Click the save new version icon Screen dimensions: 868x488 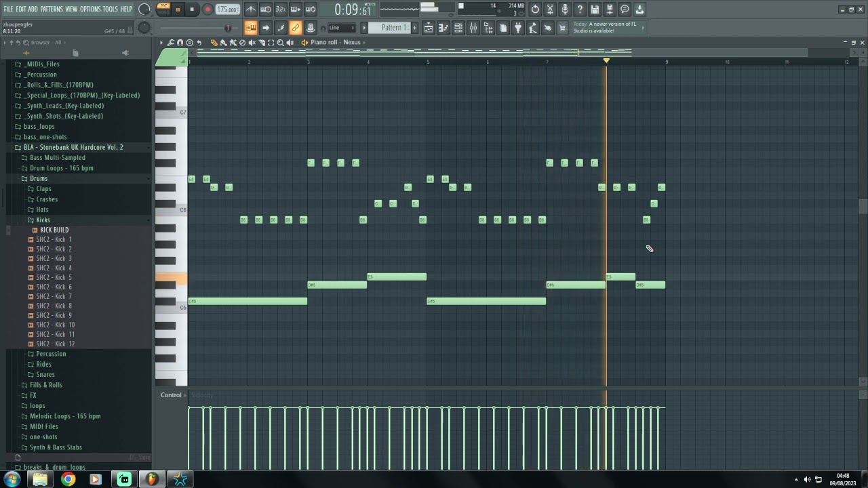pyautogui.click(x=610, y=9)
